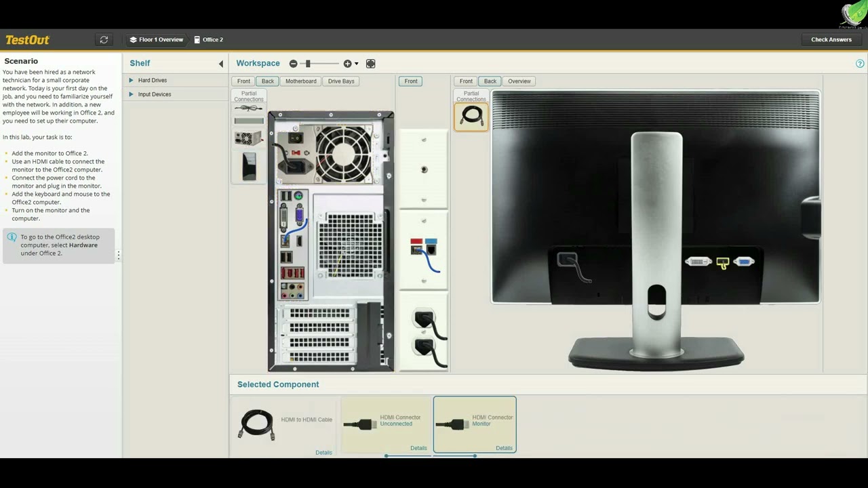
Task: Click the audio jacks on computer
Action: [292, 291]
